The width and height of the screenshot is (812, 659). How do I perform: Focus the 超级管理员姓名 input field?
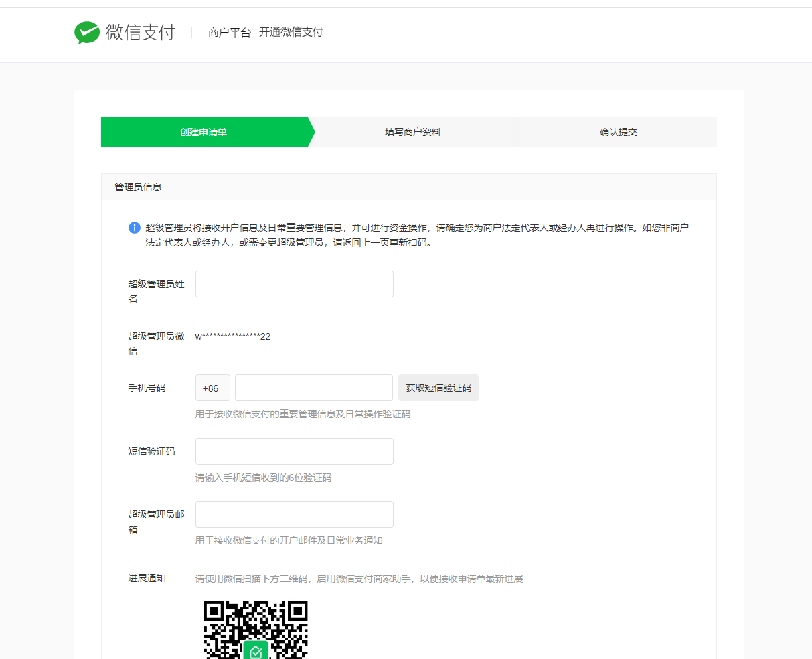tap(295, 284)
